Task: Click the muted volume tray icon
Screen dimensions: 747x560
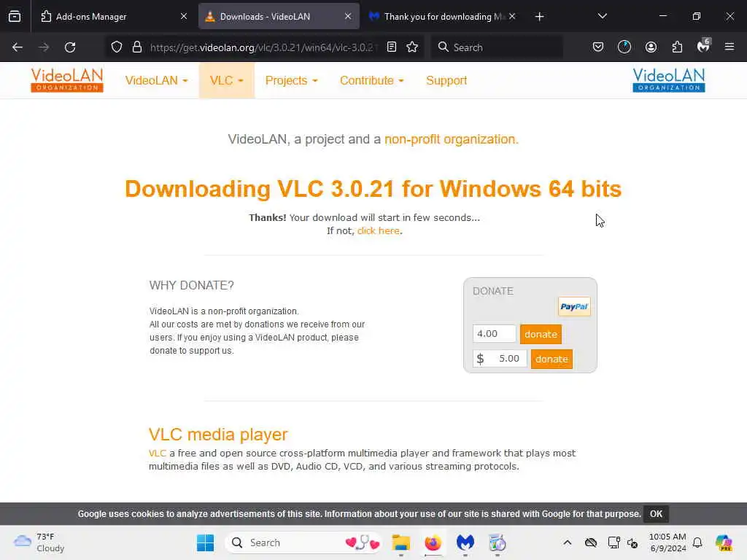Action: (632, 542)
